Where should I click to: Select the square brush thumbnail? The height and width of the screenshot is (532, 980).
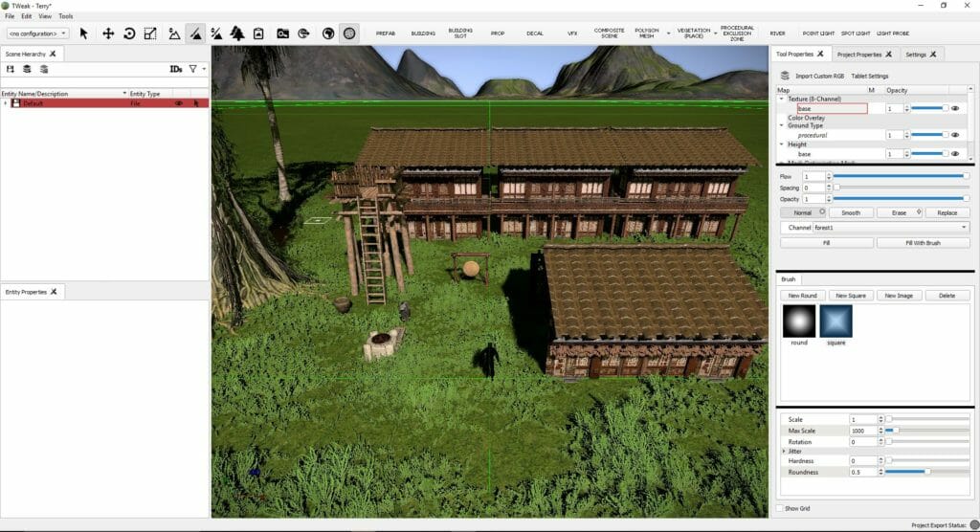pos(835,321)
